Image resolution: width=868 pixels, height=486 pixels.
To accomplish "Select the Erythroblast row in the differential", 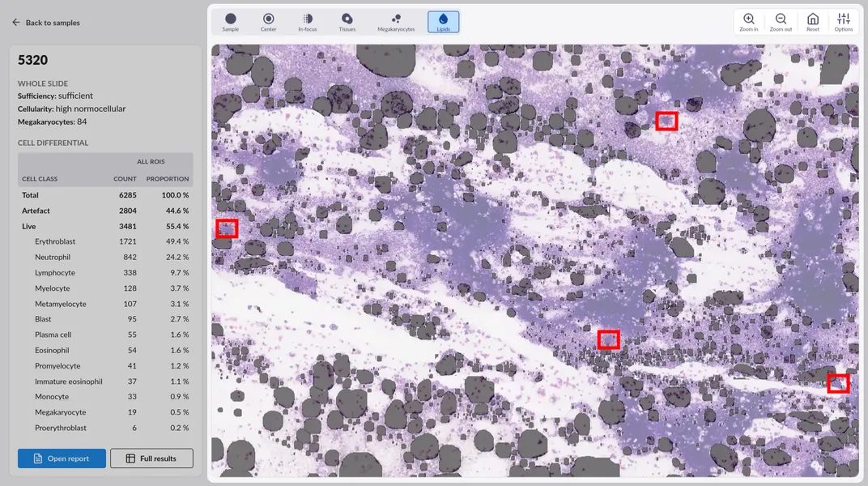I will 55,241.
